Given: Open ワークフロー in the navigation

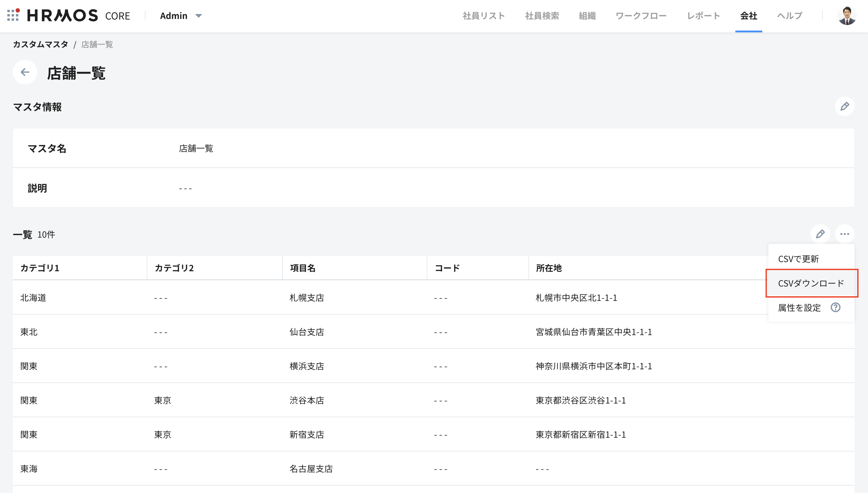Looking at the screenshot, I should point(641,16).
